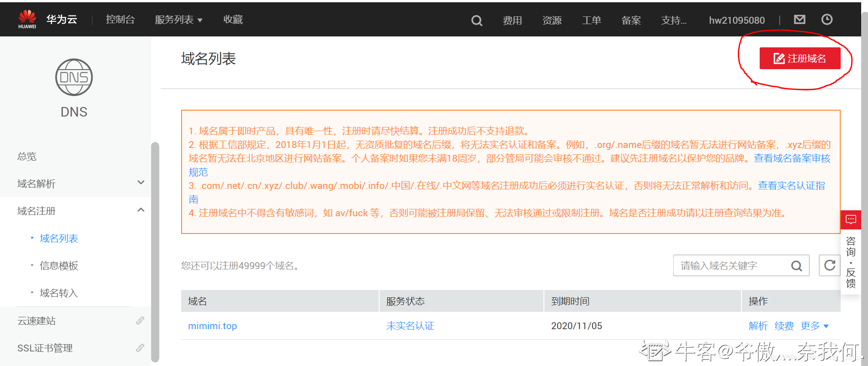Open the red consultation chat icon
Image resolution: width=868 pixels, height=366 pixels.
tap(851, 220)
